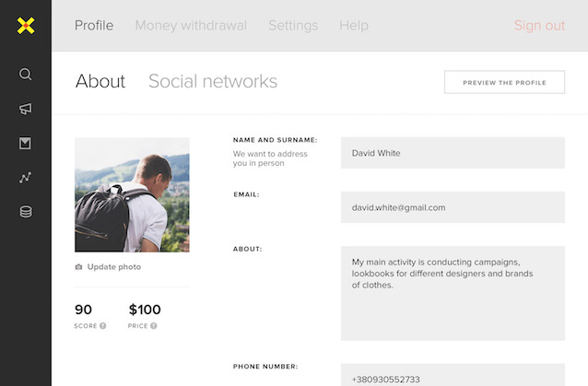Image resolution: width=588 pixels, height=386 pixels.
Task: Select the Profile navigation item
Action: pyautogui.click(x=94, y=26)
